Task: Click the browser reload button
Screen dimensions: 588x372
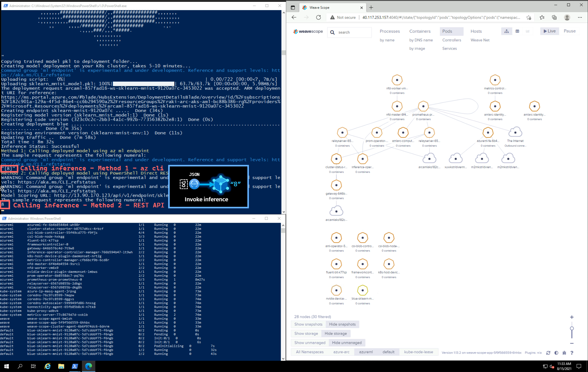Action: point(318,17)
